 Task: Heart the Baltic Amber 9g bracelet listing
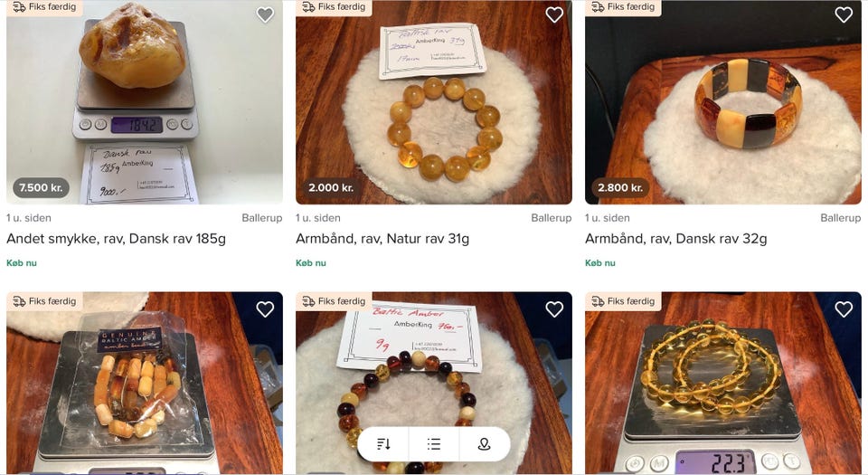click(554, 309)
